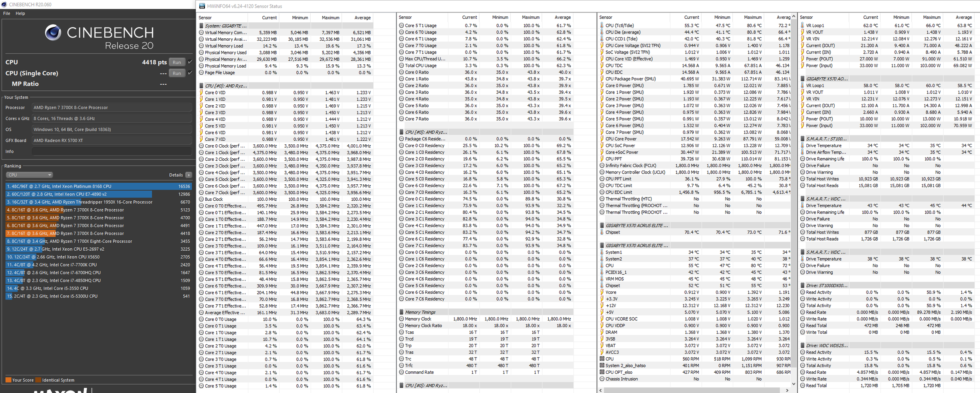This screenshot has height=393, width=980.
Task: Select ranking entry Threadripper 1950X 16-Core
Action: (98, 202)
